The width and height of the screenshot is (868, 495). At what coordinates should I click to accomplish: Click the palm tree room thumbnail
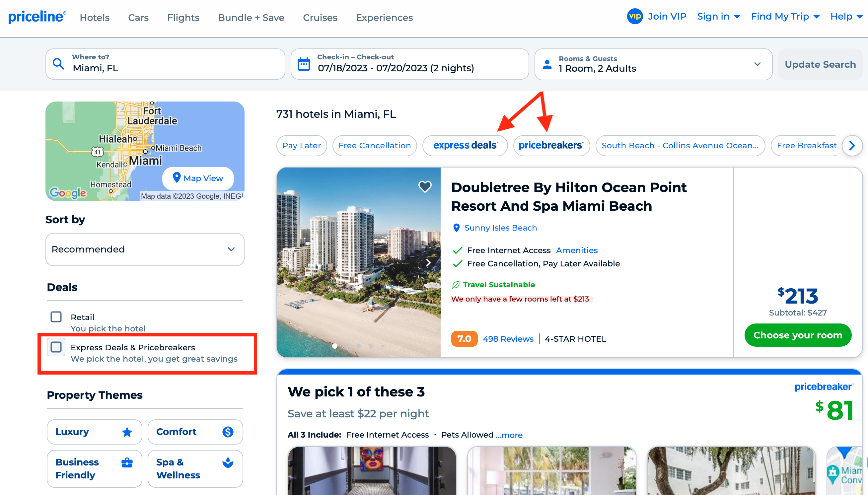[551, 471]
